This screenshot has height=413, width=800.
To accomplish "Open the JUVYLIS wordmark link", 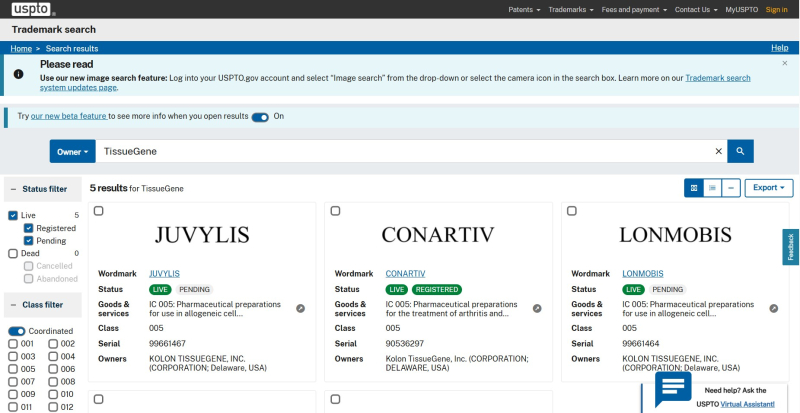I will point(164,274).
